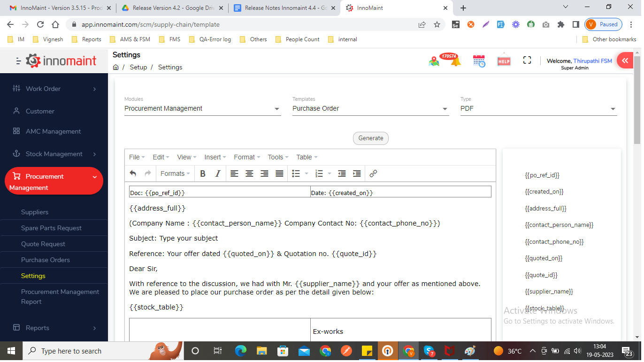
Task: Insert a link using the link icon
Action: click(373, 173)
